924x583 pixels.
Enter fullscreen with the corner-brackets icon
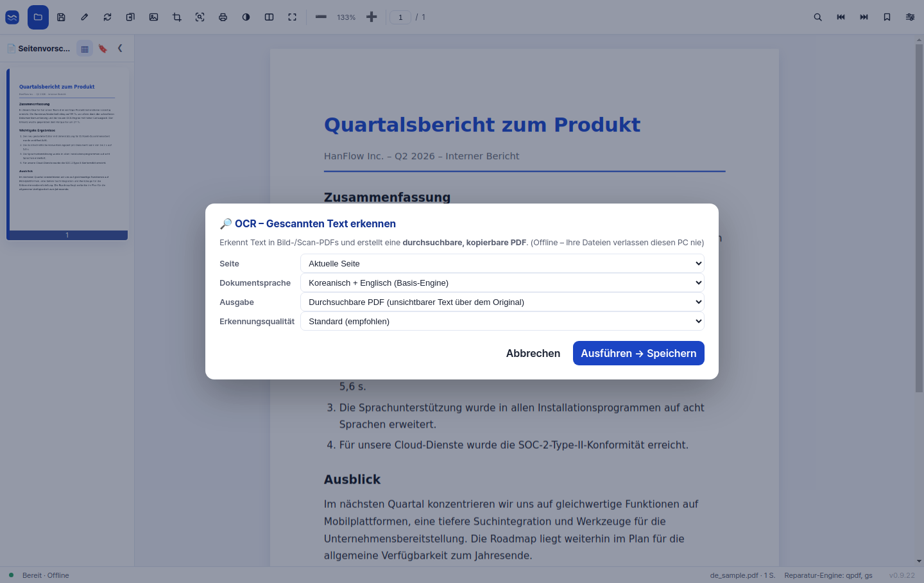click(292, 17)
